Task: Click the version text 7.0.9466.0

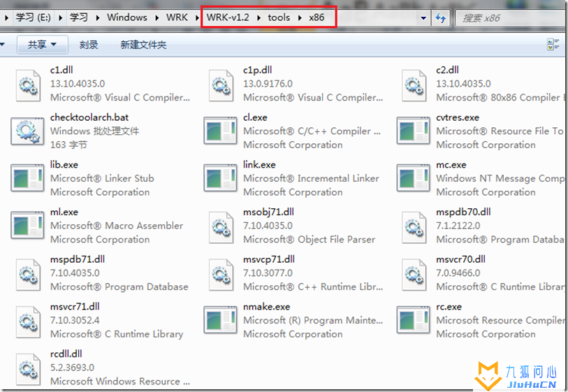Action: (458, 273)
